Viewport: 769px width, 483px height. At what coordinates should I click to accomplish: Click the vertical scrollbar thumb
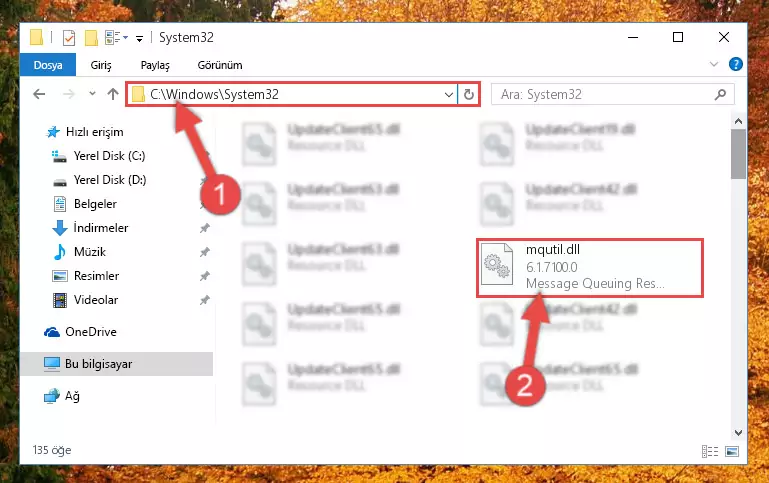point(738,154)
